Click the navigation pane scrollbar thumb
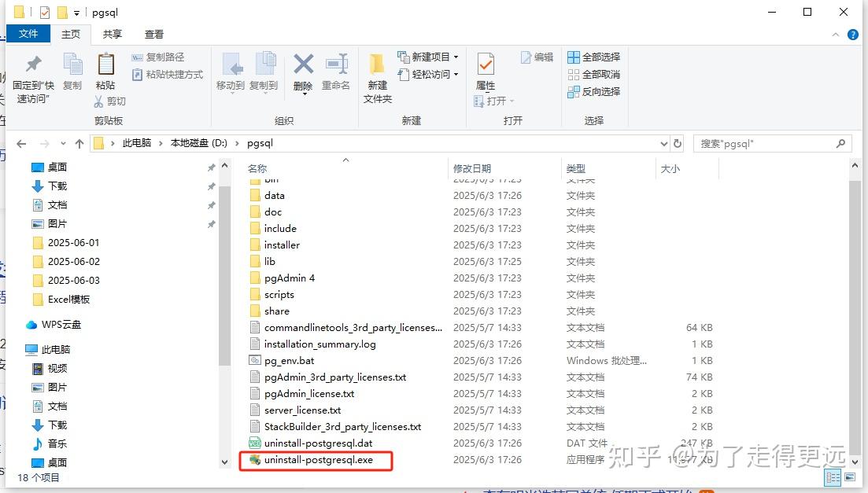 pyautogui.click(x=224, y=276)
